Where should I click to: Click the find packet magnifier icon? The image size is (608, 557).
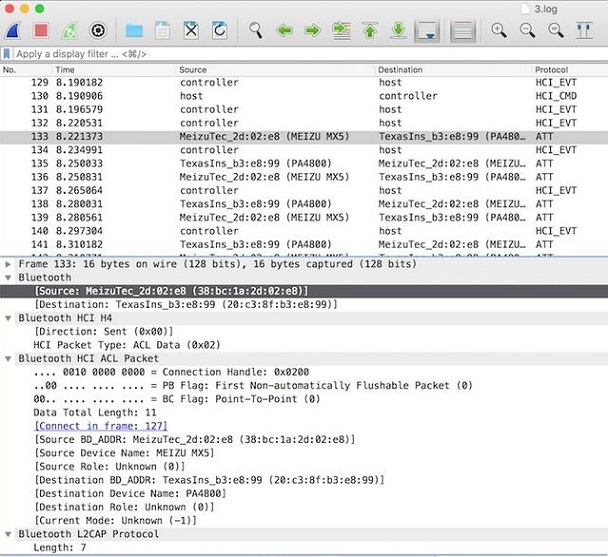[x=256, y=30]
